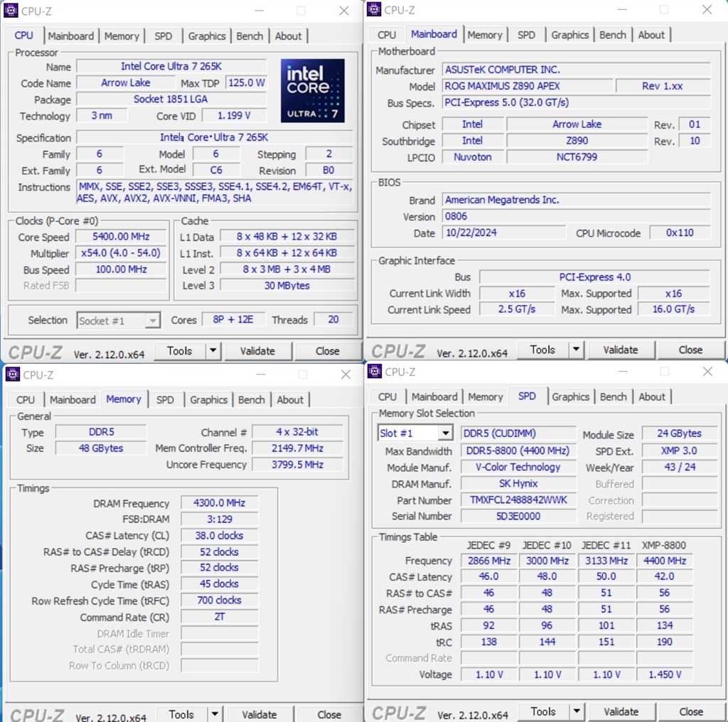Click the CPU-Z app icon in CPU window title bar
This screenshot has width=728, height=722.
[x=11, y=10]
